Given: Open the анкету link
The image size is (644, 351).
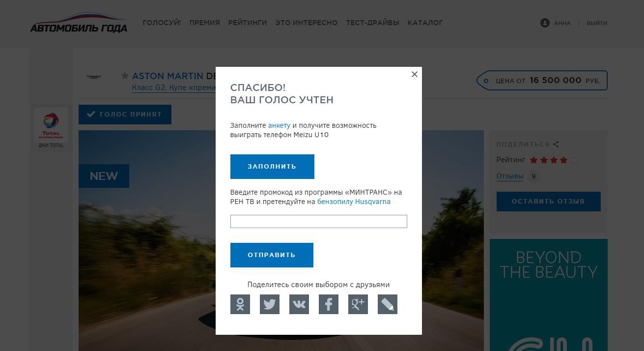Looking at the screenshot, I should (x=279, y=125).
